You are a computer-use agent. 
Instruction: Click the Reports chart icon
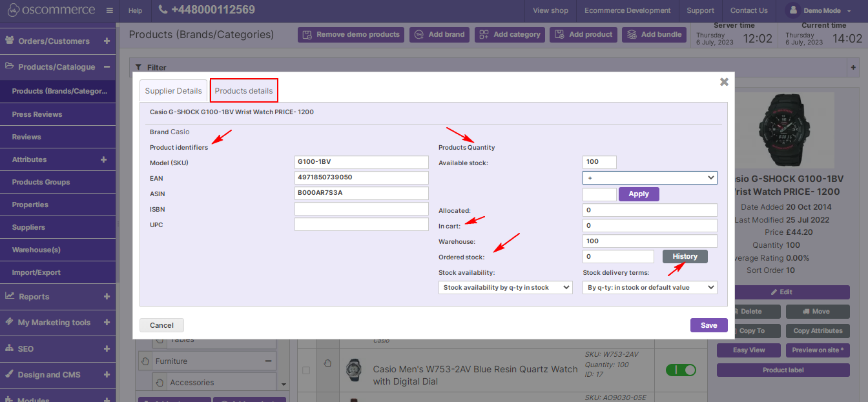point(10,296)
